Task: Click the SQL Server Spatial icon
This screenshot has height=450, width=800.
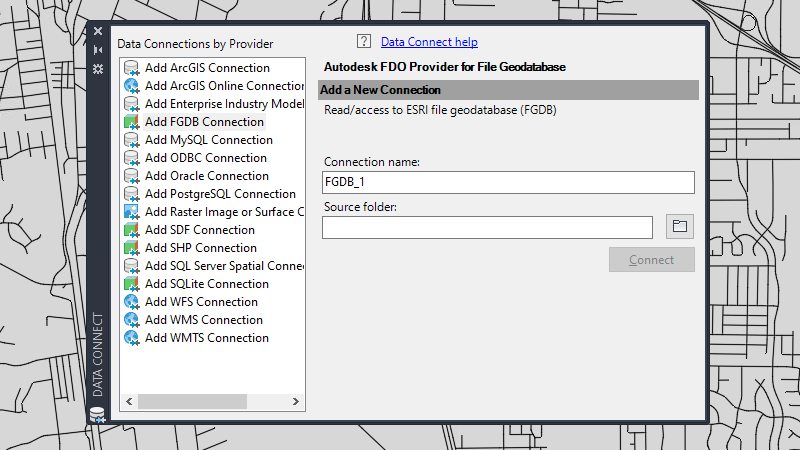Action: pos(132,266)
